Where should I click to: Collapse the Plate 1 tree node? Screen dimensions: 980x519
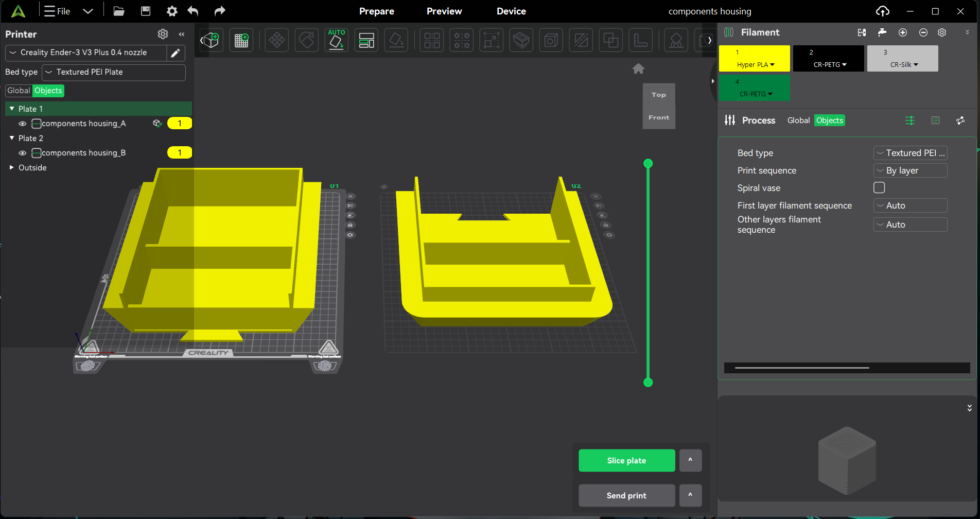pos(12,109)
